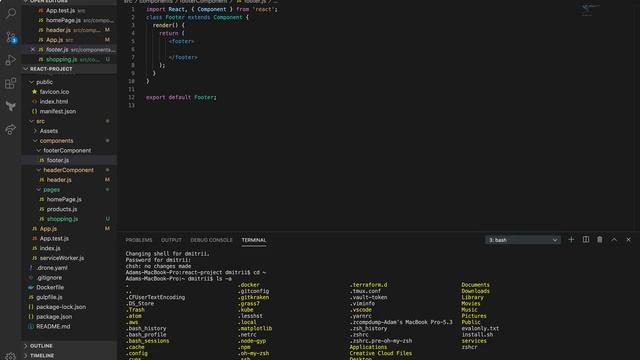Open package-lock.json file

click(69, 307)
